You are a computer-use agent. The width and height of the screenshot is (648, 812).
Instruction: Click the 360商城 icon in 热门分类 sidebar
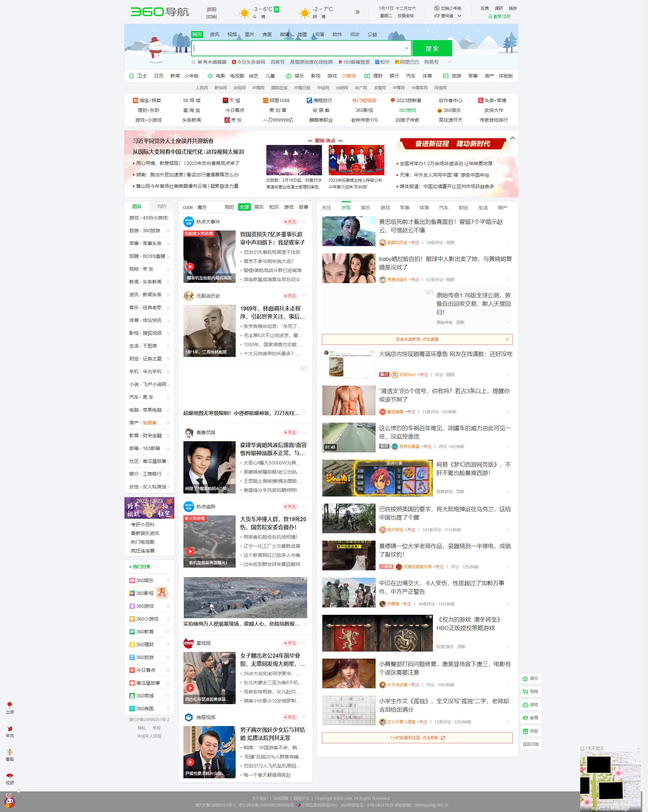pos(132,696)
